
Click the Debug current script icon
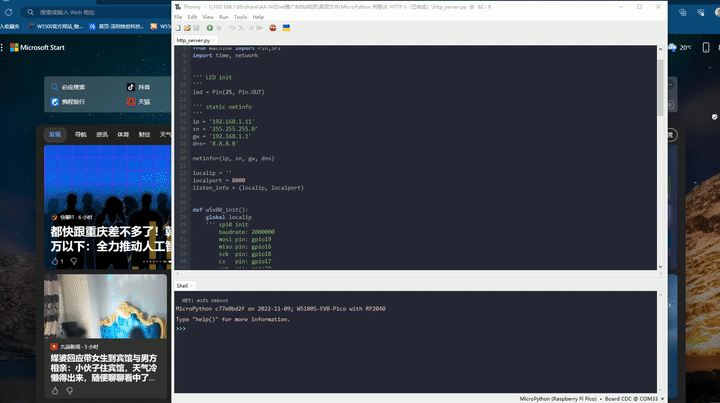coord(219,28)
